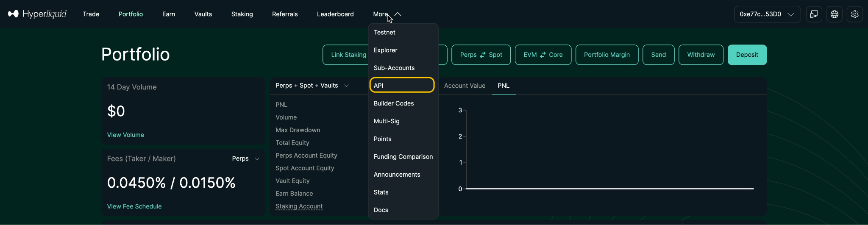Click the Link Staking button
Screen dimensions: 868x225
346,55
